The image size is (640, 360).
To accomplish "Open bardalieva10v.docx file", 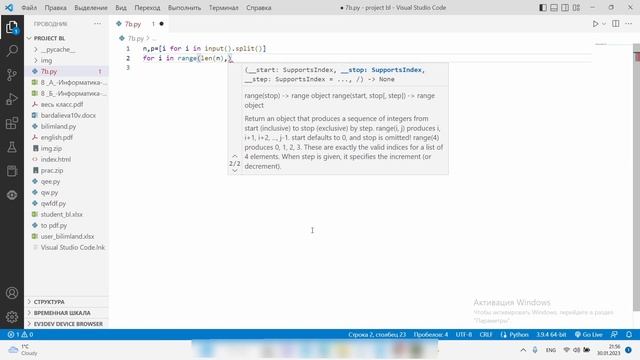I will [68, 116].
